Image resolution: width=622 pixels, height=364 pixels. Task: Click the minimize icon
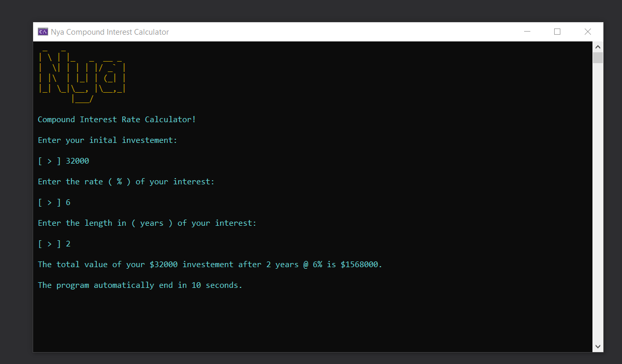527,32
